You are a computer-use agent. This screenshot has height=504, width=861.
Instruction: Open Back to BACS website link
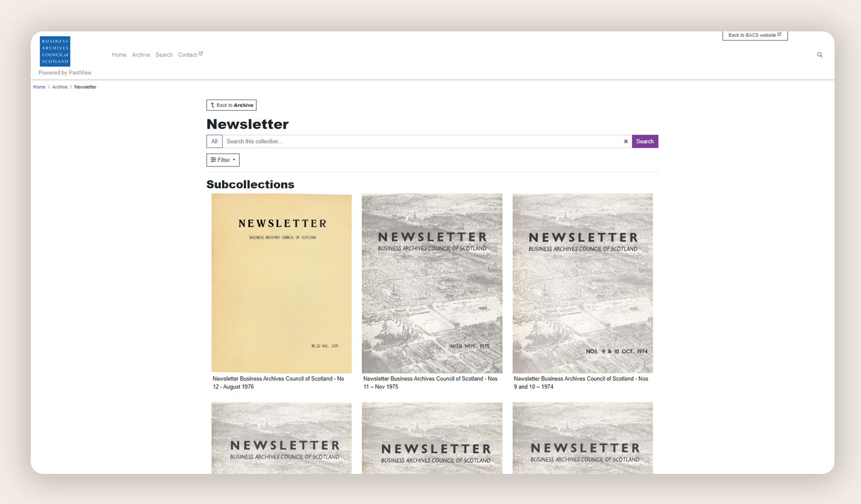click(754, 35)
